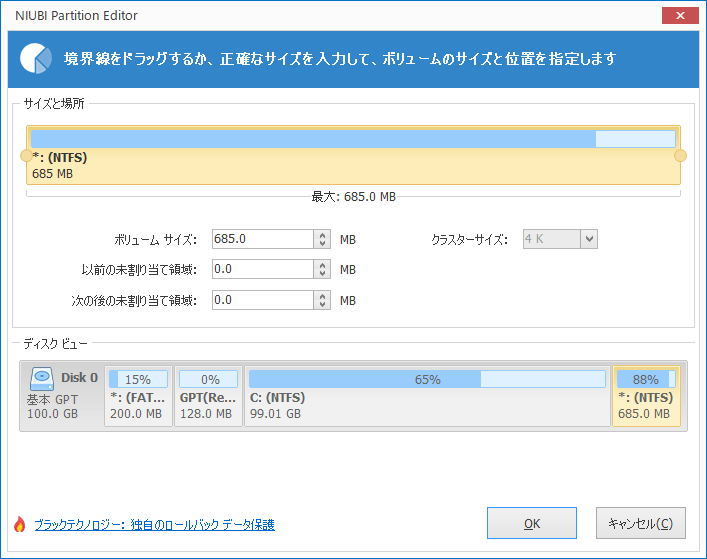Click the 100.0 GB Disk 0 size text
This screenshot has width=707, height=559.
click(x=52, y=414)
